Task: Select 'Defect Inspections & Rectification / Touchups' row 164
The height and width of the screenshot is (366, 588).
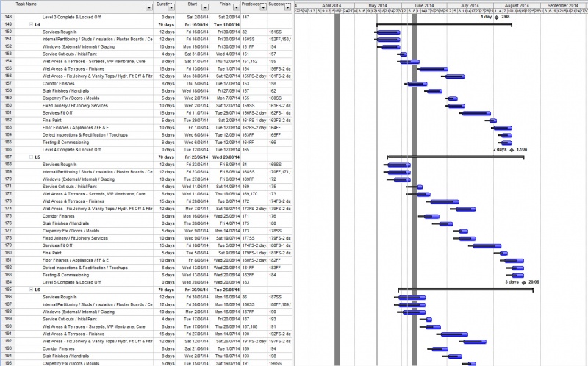Action: pyautogui.click(x=85, y=135)
